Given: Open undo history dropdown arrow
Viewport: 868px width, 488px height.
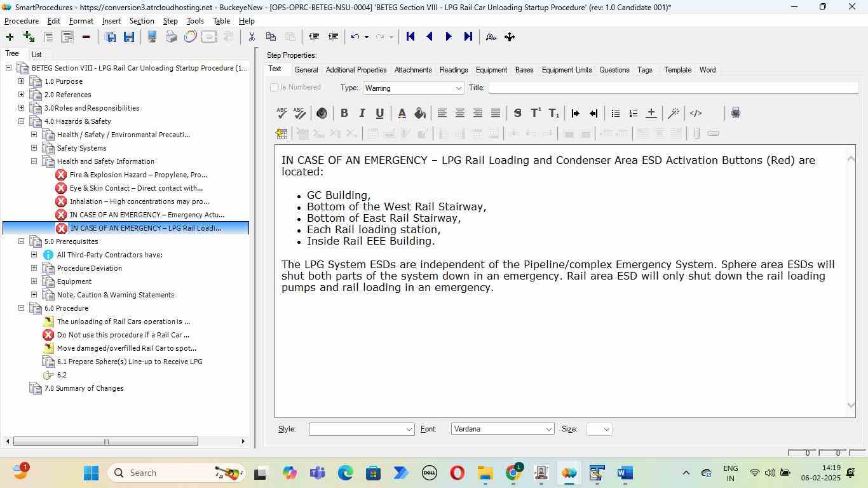Looking at the screenshot, I should click(x=367, y=37).
